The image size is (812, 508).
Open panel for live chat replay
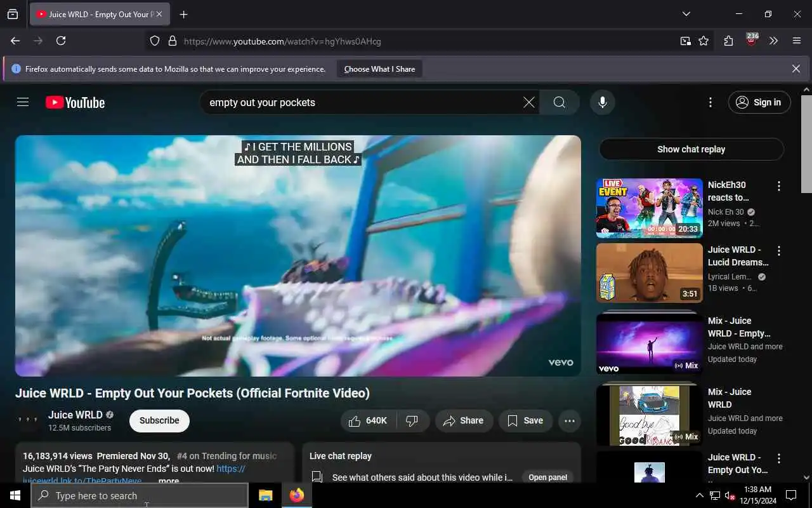click(547, 477)
